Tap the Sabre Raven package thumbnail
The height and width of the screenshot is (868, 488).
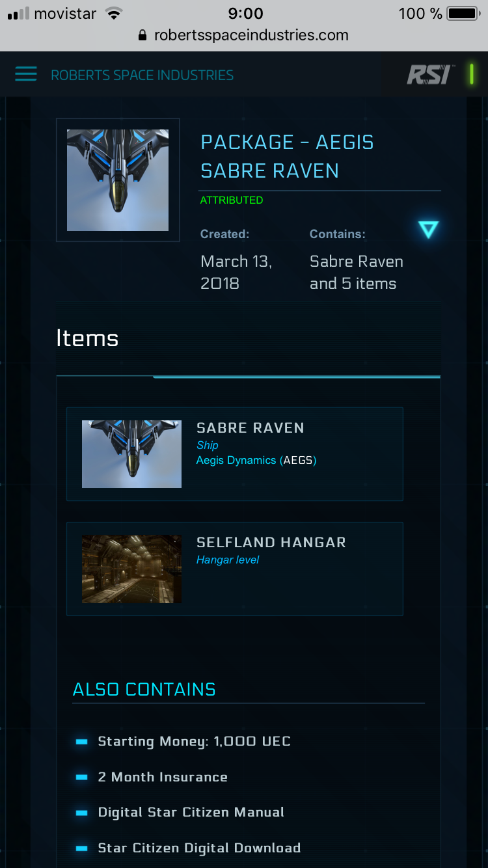(x=118, y=180)
